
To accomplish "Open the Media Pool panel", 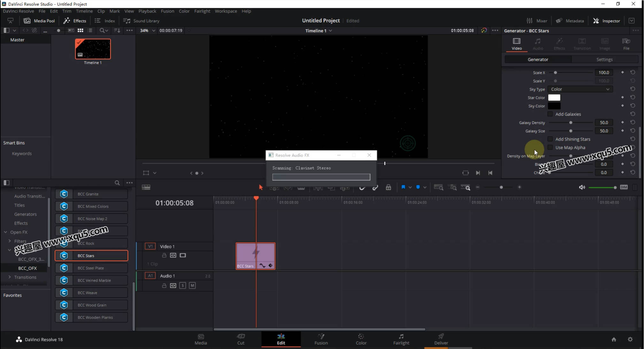I will click(40, 21).
